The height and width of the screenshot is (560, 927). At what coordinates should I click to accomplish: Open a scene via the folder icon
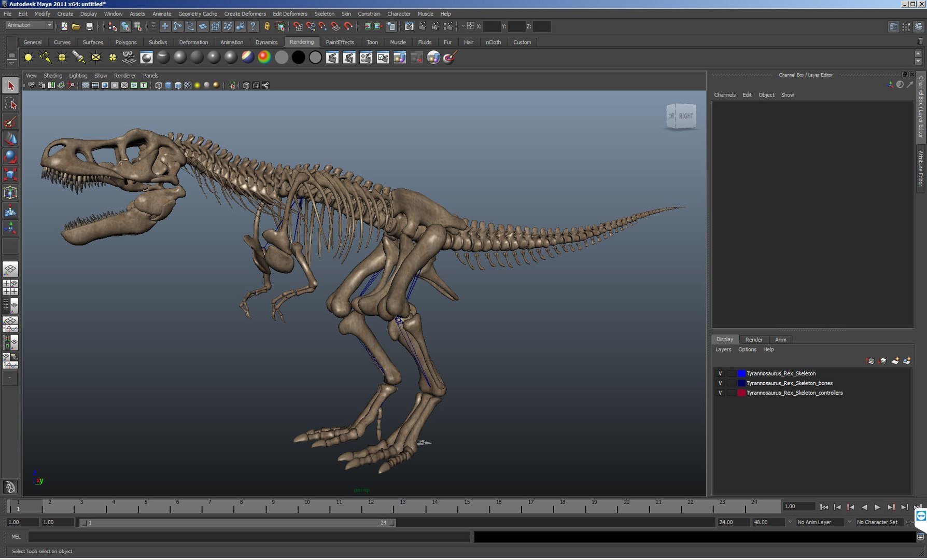pos(76,26)
